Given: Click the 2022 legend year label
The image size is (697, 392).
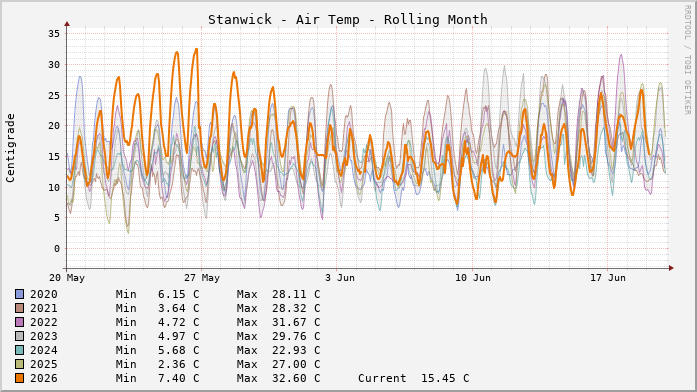Looking at the screenshot, I should pos(44,322).
